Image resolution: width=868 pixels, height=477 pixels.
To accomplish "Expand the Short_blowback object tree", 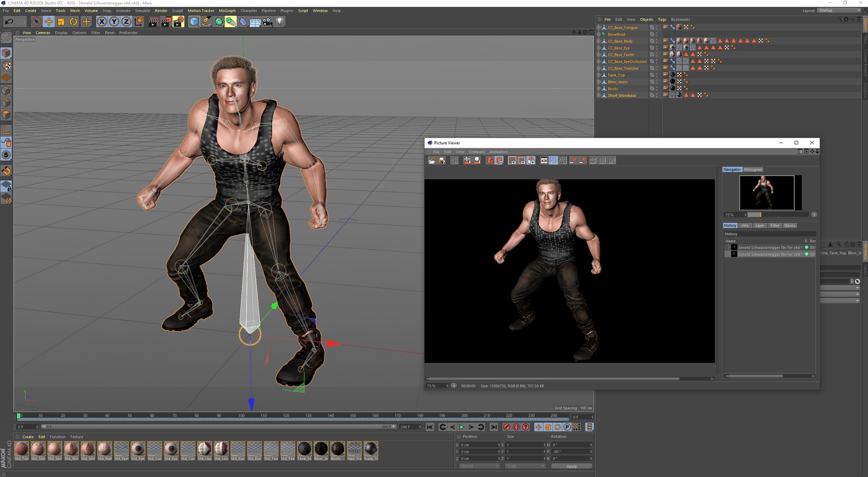I will pyautogui.click(x=599, y=95).
